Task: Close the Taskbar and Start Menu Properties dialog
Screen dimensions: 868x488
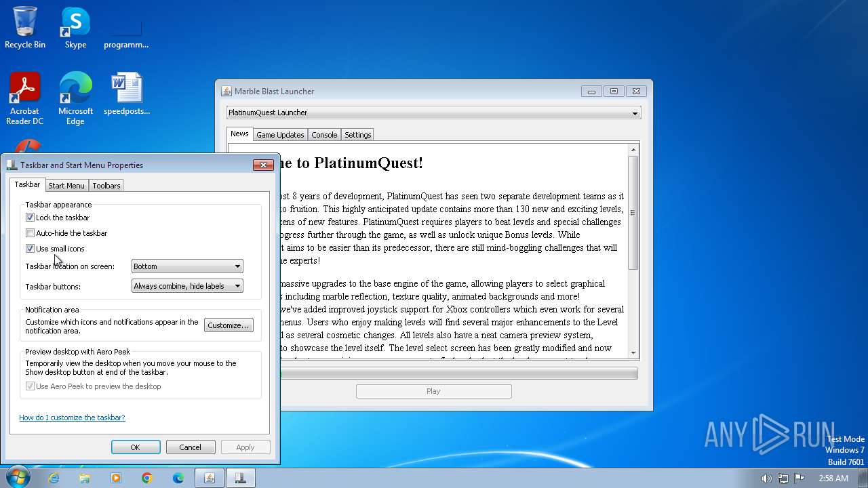Action: tap(263, 165)
